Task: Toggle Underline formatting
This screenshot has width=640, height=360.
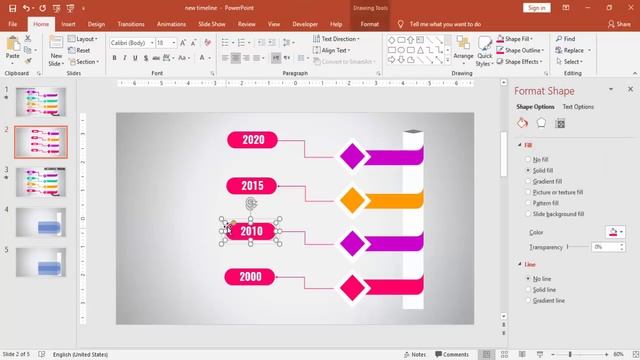Action: 135,58
